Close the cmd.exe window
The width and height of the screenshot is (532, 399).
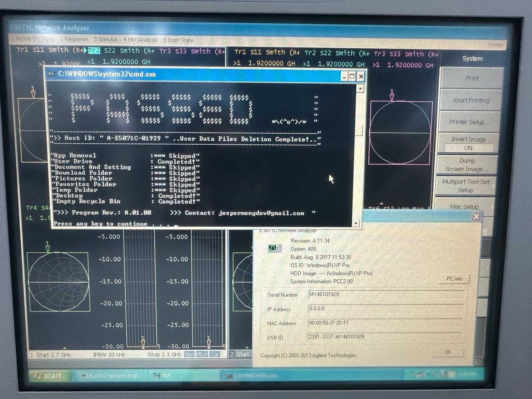pyautogui.click(x=361, y=77)
